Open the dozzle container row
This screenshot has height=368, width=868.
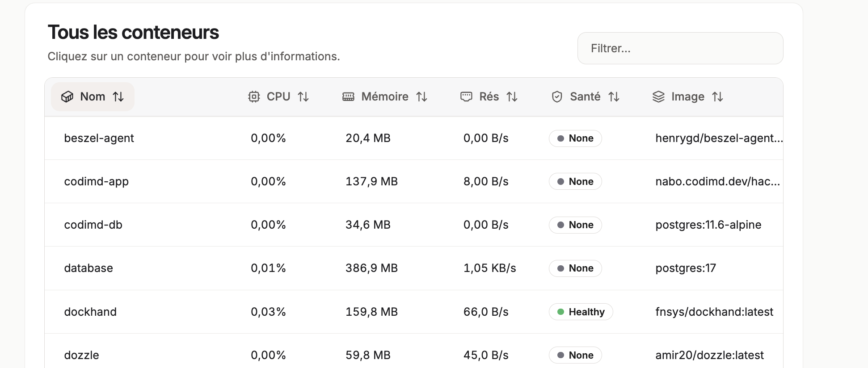click(x=414, y=351)
